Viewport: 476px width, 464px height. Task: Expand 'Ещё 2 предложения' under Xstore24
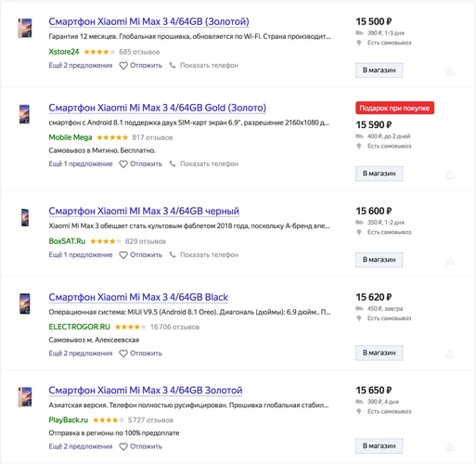(81, 65)
